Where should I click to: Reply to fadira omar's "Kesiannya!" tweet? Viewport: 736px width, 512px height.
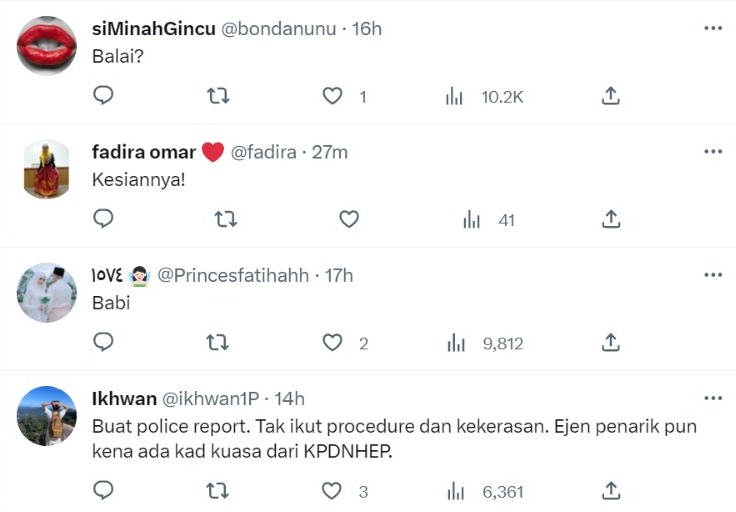103,219
